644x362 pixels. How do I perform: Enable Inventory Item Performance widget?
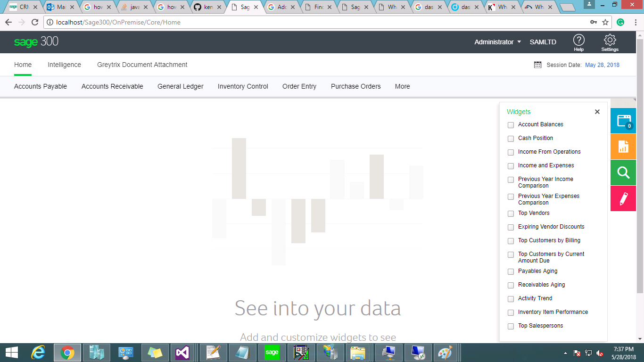(x=511, y=313)
